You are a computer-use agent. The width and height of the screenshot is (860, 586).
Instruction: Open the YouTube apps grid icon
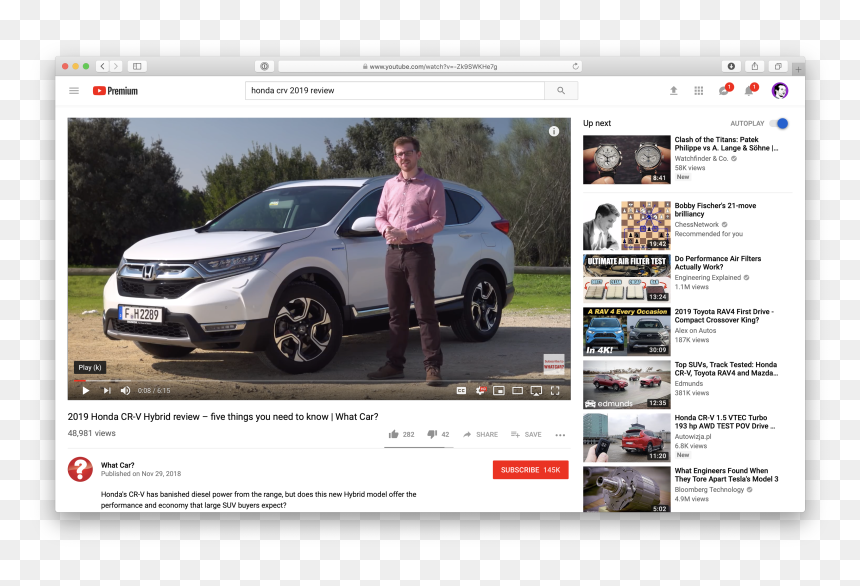point(698,91)
